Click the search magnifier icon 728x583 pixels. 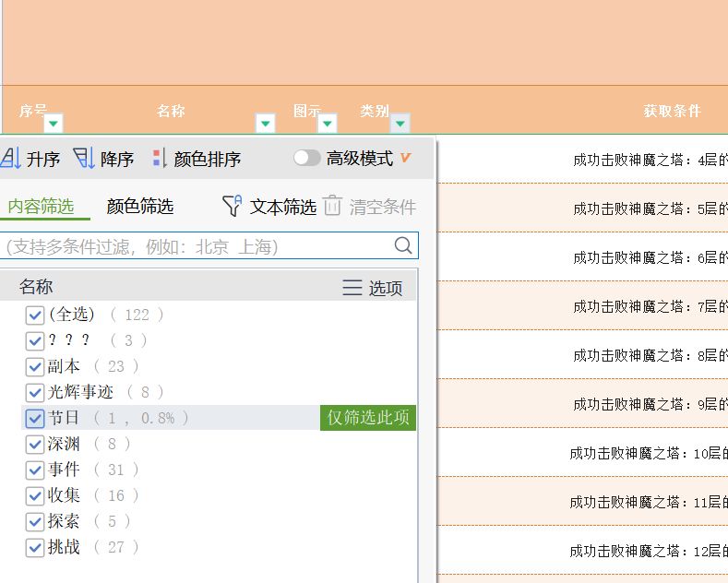point(403,245)
